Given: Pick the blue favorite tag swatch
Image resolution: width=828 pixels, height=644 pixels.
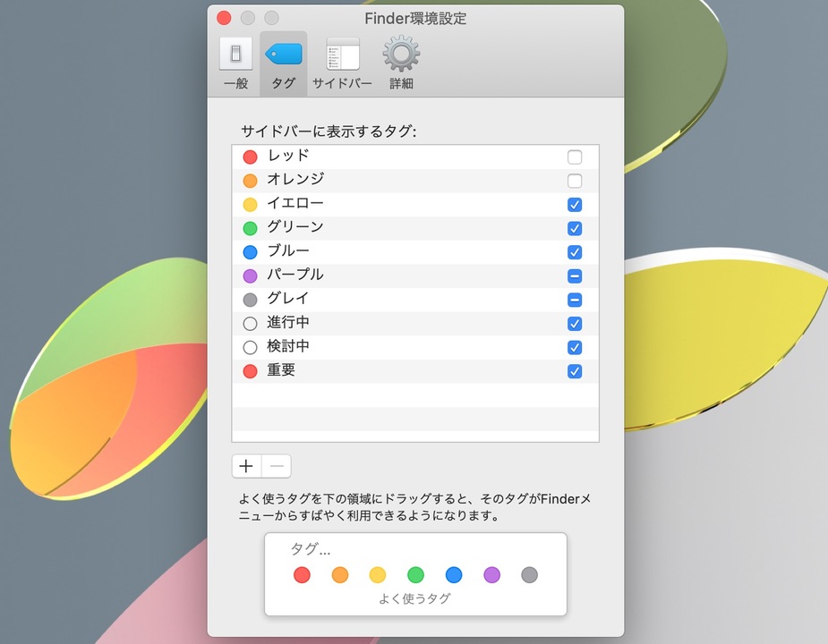Looking at the screenshot, I should (x=454, y=575).
